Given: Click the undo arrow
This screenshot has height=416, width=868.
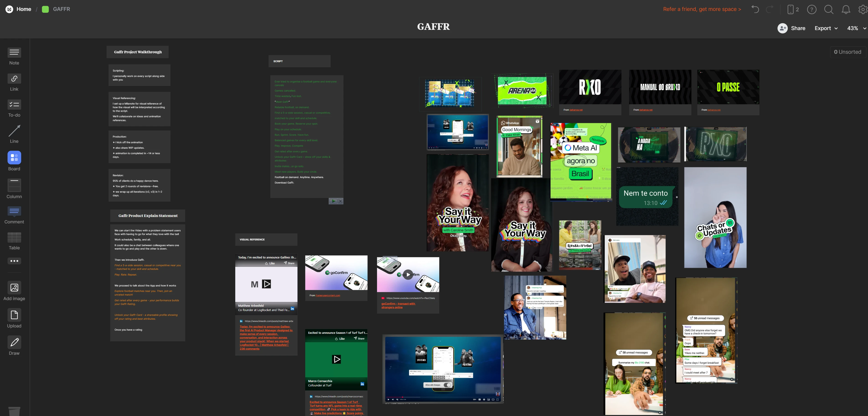Looking at the screenshot, I should [755, 9].
